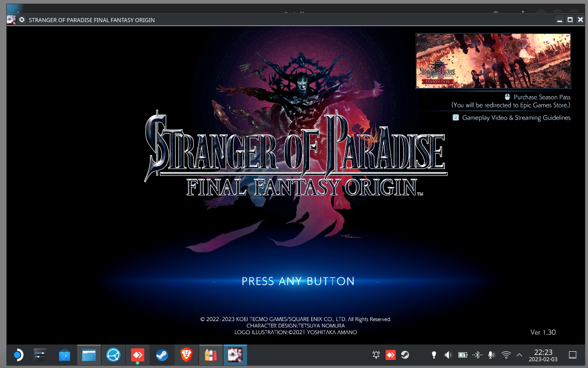588x368 pixels.
Task: Open Gameplay Video & Streaming Guidelines
Action: point(516,117)
